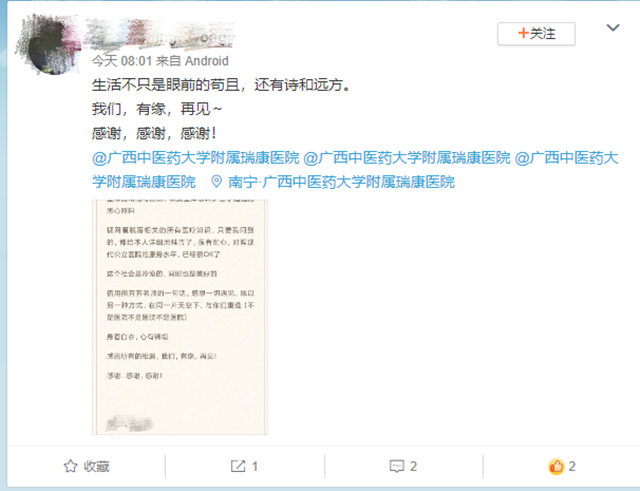Click second @广西中医药大学附属瑞康医院 mention

pos(407,158)
